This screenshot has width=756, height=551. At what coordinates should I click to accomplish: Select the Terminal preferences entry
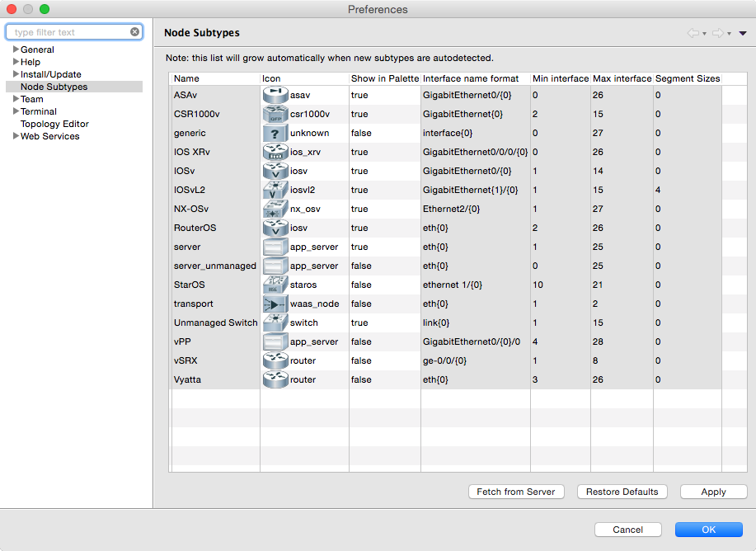pyautogui.click(x=39, y=111)
